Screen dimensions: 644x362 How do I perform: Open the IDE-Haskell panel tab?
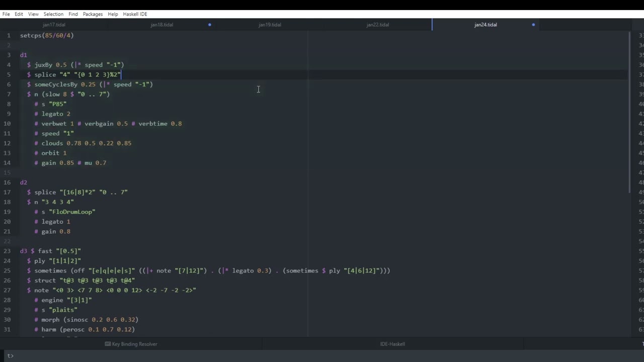[x=392, y=344]
